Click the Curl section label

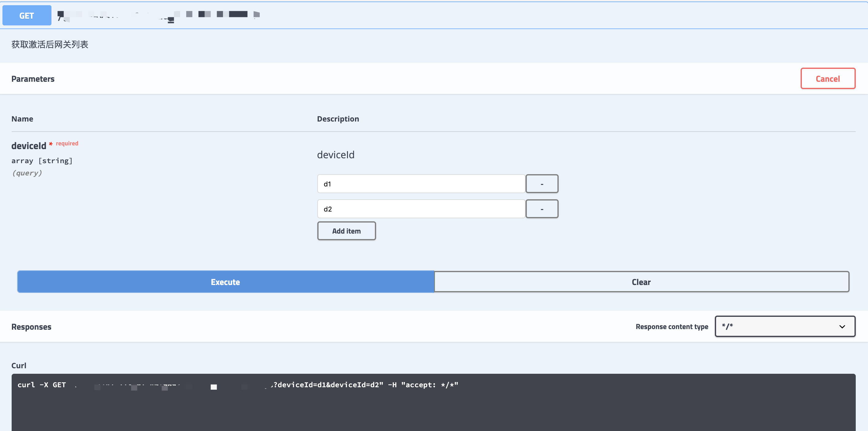[x=19, y=365]
